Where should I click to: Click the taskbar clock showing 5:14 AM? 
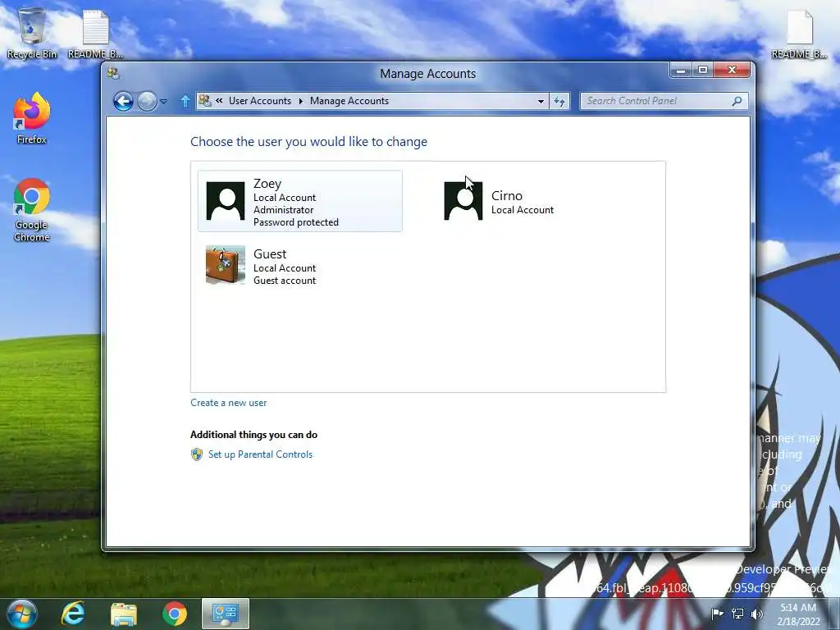[x=799, y=614]
